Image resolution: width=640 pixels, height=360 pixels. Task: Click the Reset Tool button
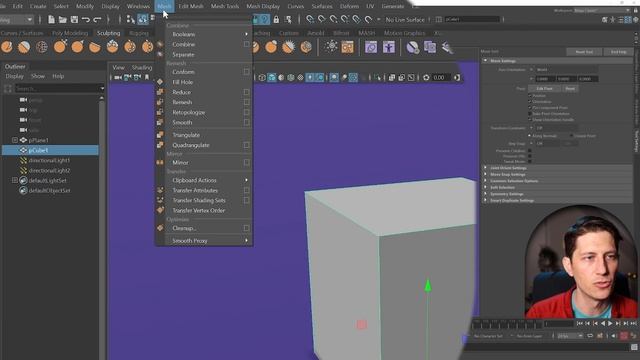pos(584,52)
